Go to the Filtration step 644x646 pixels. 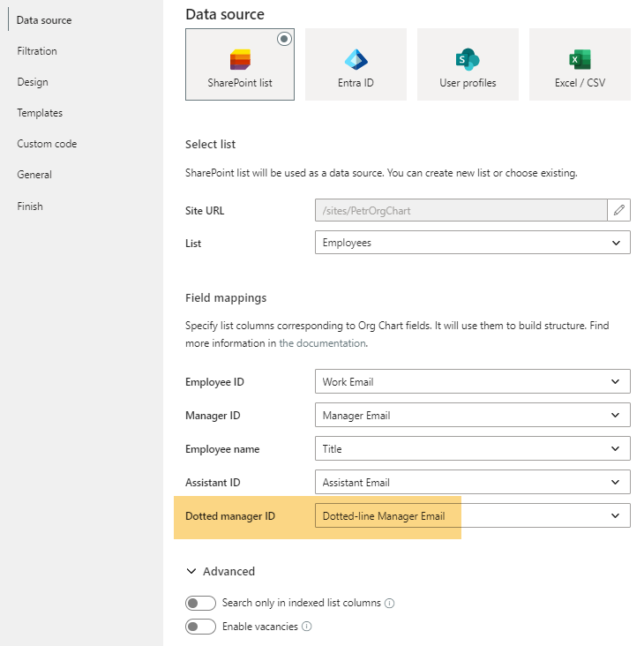coord(37,51)
